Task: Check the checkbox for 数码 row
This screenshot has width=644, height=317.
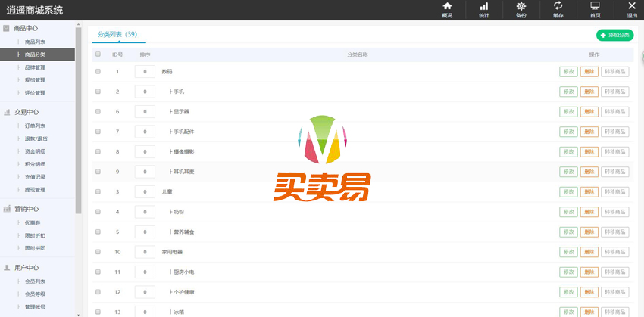Action: pos(98,71)
